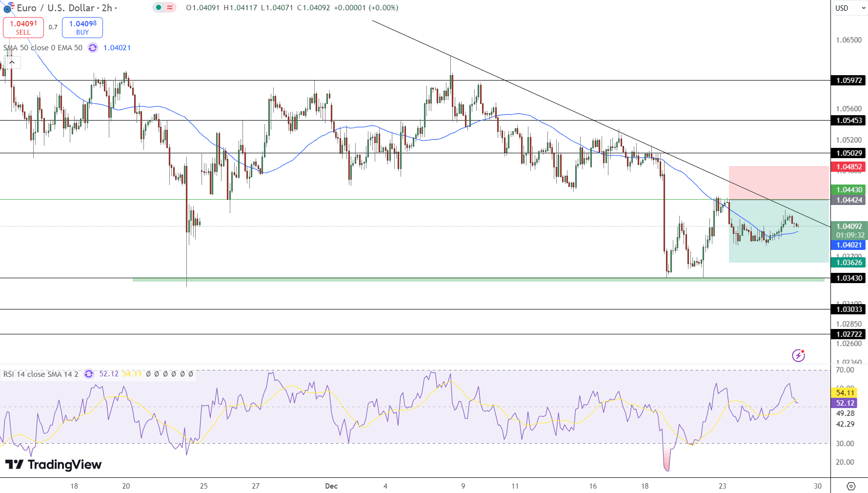Click the 1.05453 price level label
This screenshot has height=493, width=868.
click(849, 121)
